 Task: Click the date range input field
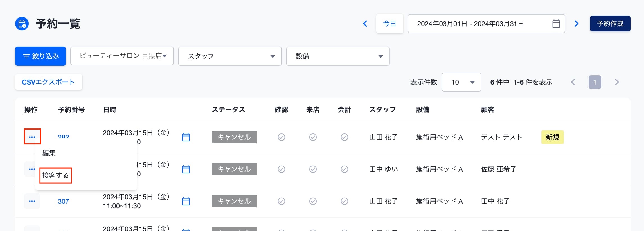click(x=487, y=24)
